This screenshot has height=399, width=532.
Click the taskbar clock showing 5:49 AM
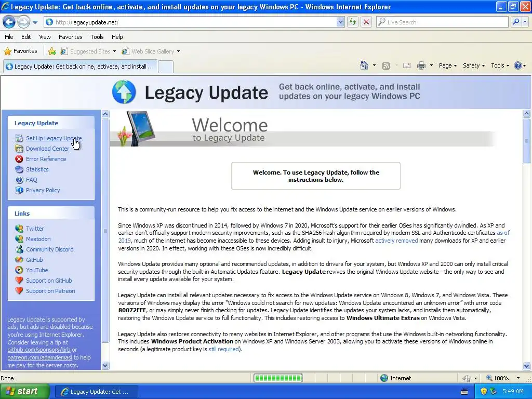tap(513, 392)
